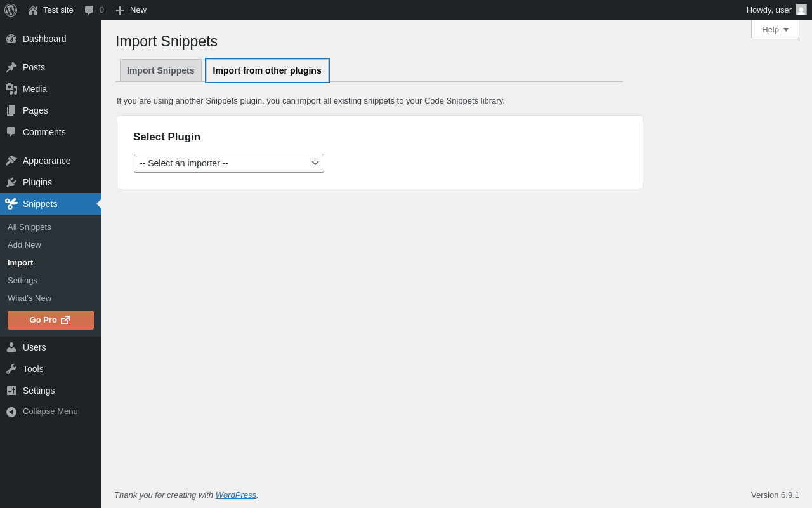Open Dashboard via its gauge icon

[11, 39]
